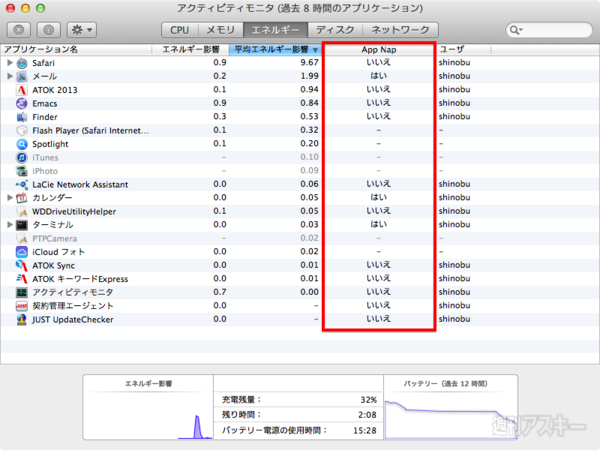Click the Spotlight magnifier icon
Screen dimensions: 600x450
(22, 144)
